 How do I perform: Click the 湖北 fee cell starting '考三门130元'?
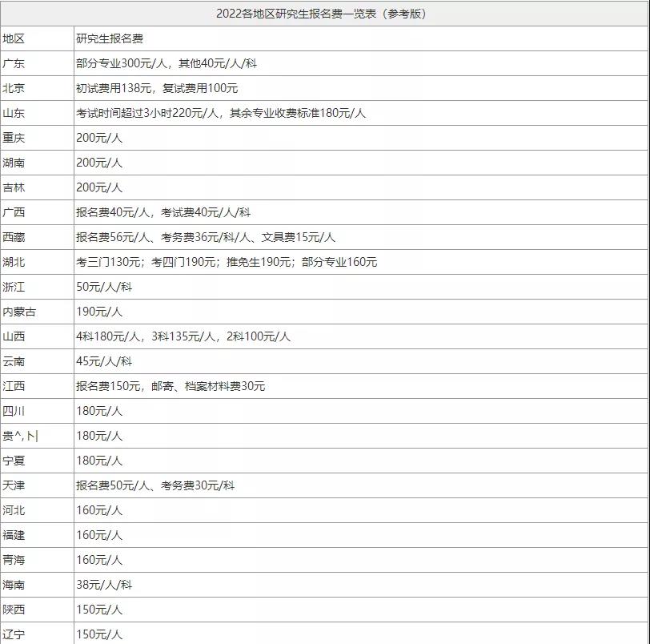pyautogui.click(x=227, y=262)
